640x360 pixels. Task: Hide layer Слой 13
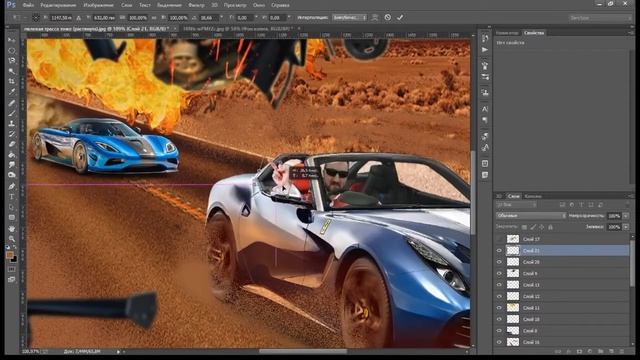(x=499, y=284)
